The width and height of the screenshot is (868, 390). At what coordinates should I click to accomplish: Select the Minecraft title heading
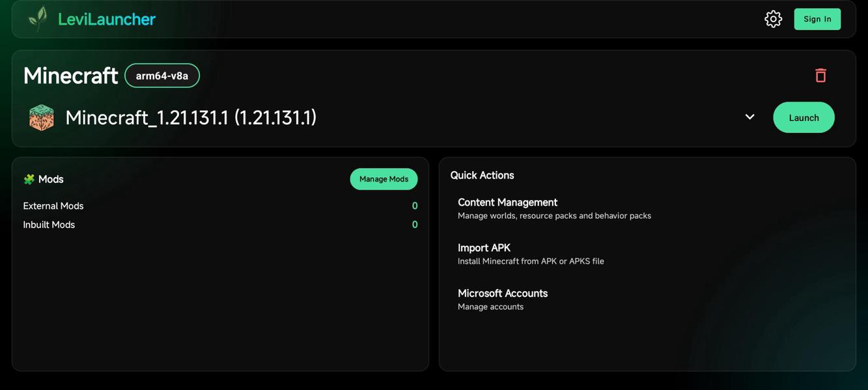point(70,74)
